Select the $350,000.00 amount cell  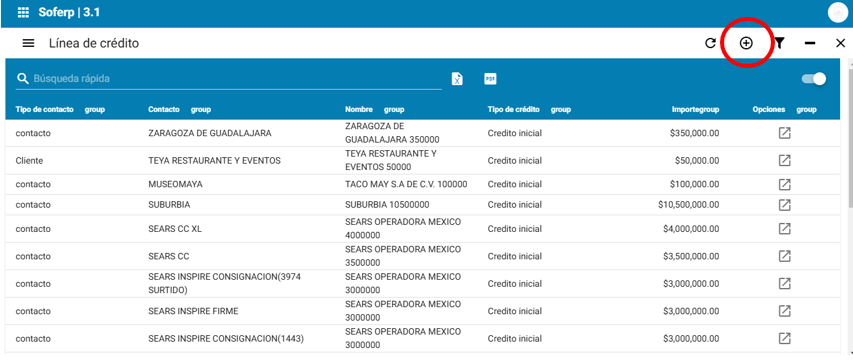(x=695, y=133)
